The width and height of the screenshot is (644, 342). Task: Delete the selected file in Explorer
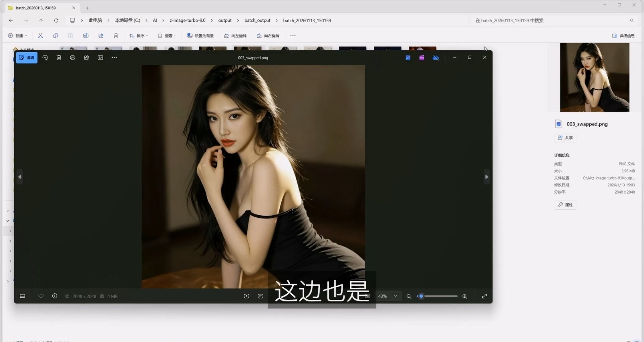coord(116,36)
